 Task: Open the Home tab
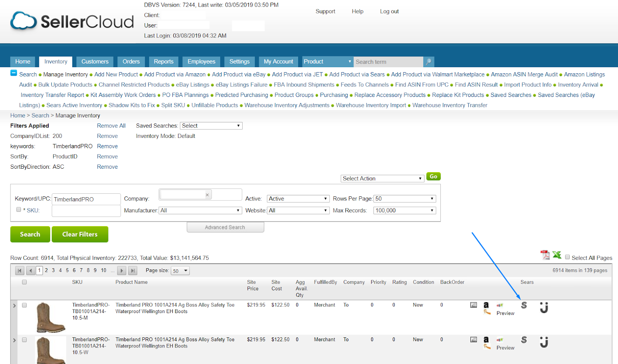tap(23, 62)
